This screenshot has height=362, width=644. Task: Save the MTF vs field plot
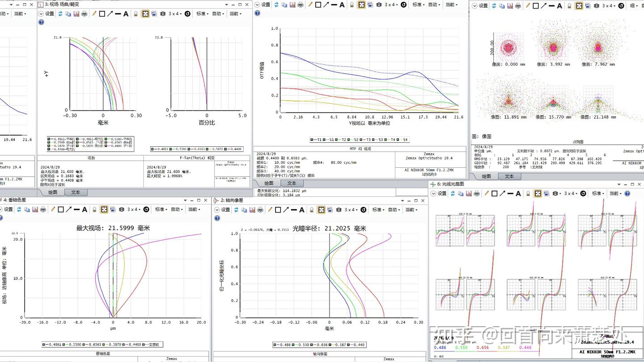coord(292,4)
